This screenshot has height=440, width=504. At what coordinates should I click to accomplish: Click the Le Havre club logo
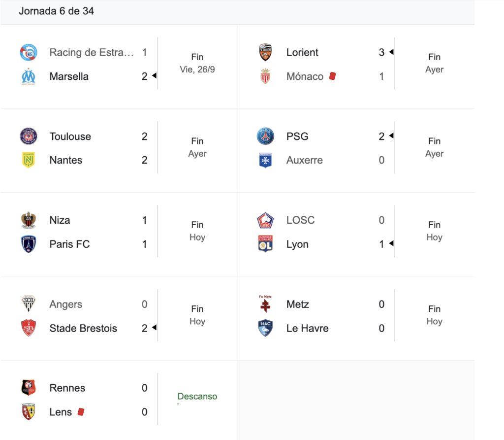(265, 328)
